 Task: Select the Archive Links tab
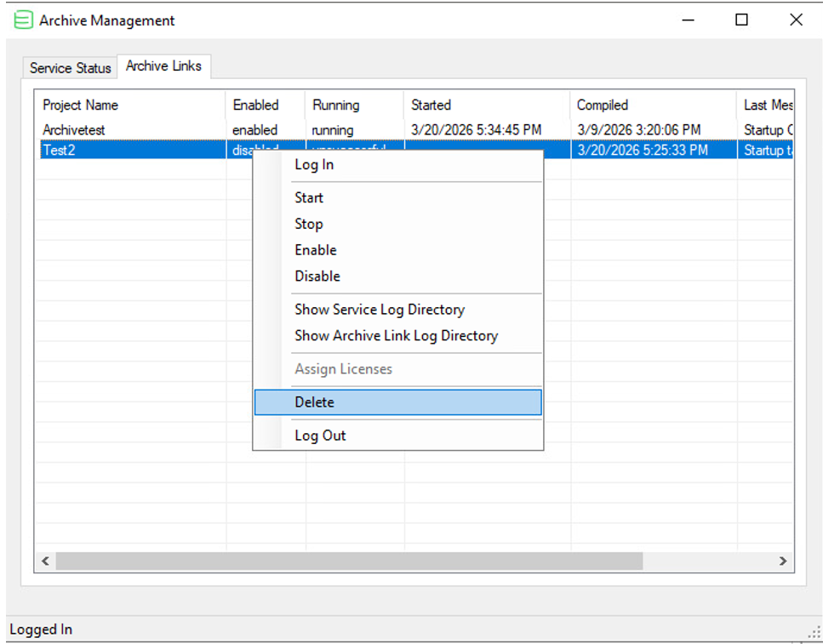163,66
